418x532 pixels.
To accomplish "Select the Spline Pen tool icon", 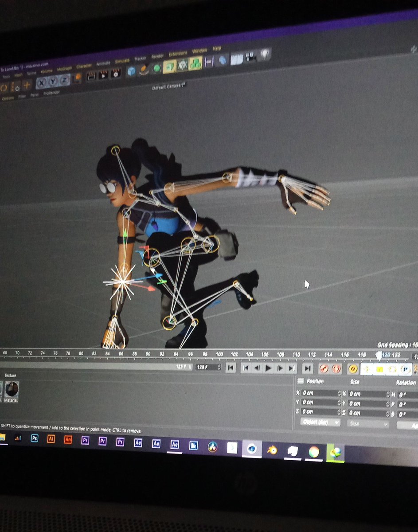I will coord(144,70).
